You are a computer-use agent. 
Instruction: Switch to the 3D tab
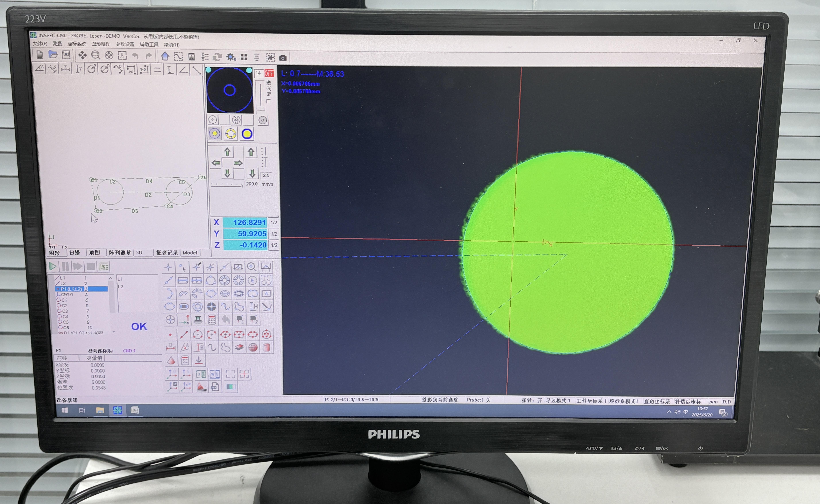click(x=139, y=253)
